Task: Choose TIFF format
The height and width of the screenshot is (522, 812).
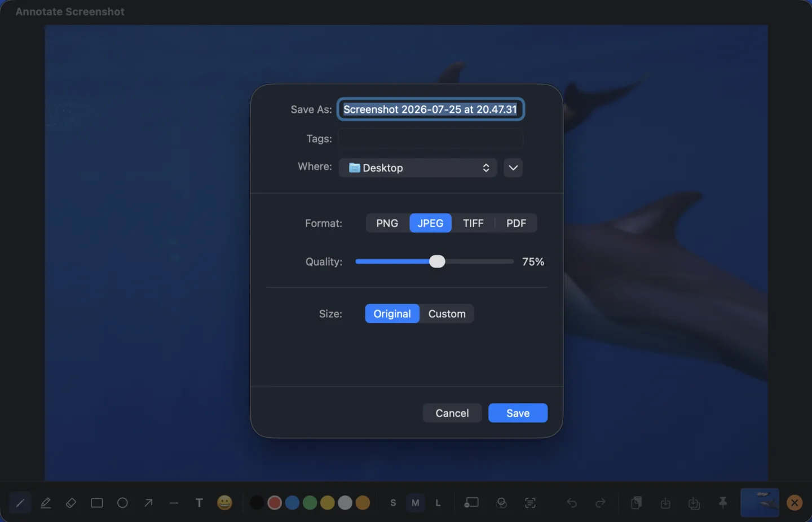Action: point(473,223)
